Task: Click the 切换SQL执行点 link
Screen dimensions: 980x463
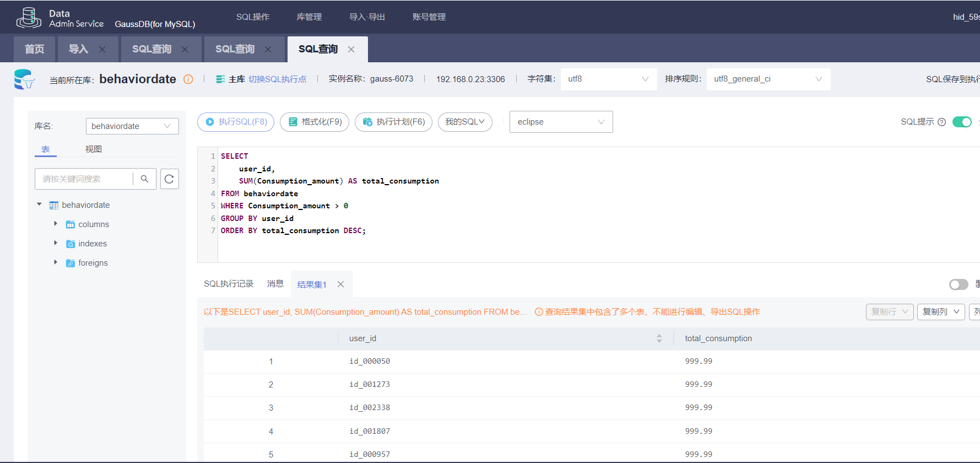Action: point(277,79)
